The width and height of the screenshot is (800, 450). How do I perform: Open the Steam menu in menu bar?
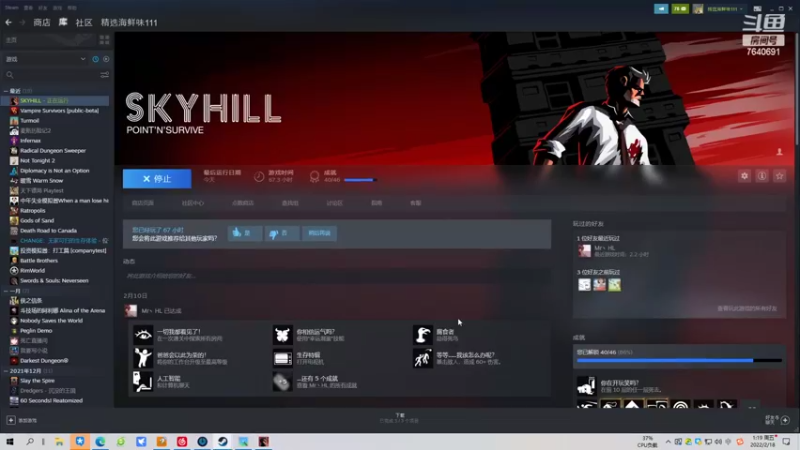pyautogui.click(x=12, y=8)
